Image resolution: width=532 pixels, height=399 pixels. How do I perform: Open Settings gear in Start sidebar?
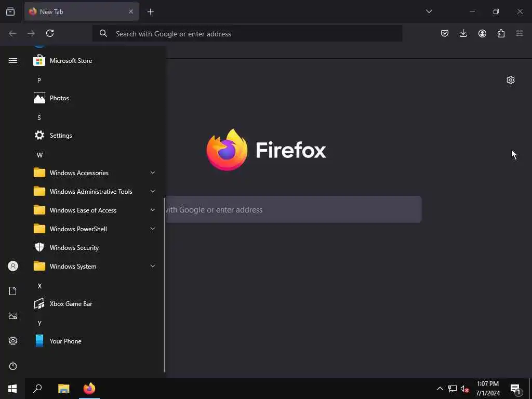[13, 341]
